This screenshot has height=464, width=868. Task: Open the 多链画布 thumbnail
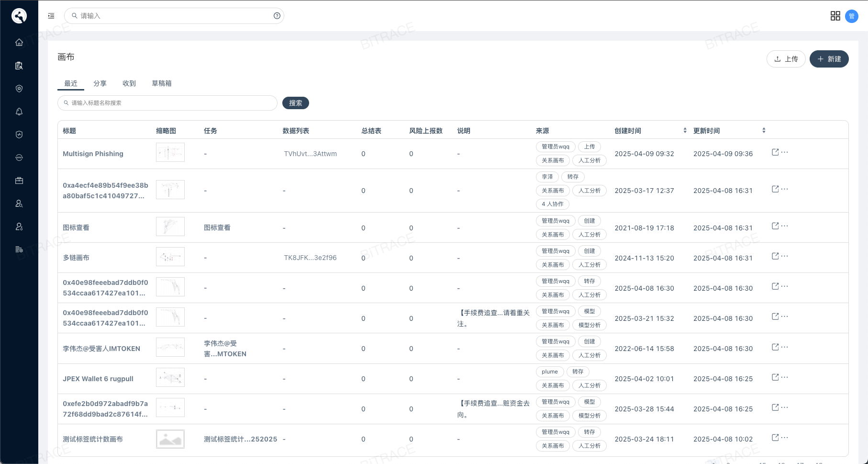(170, 257)
